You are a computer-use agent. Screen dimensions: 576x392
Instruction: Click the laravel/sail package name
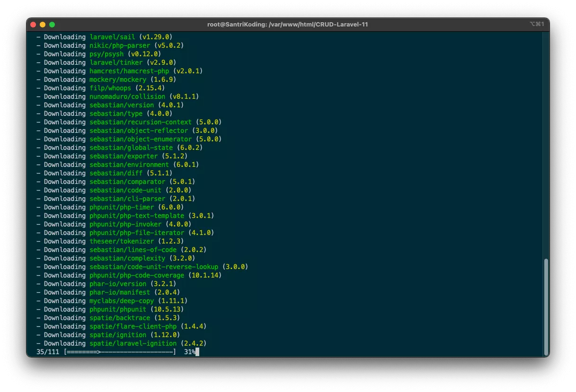click(112, 37)
